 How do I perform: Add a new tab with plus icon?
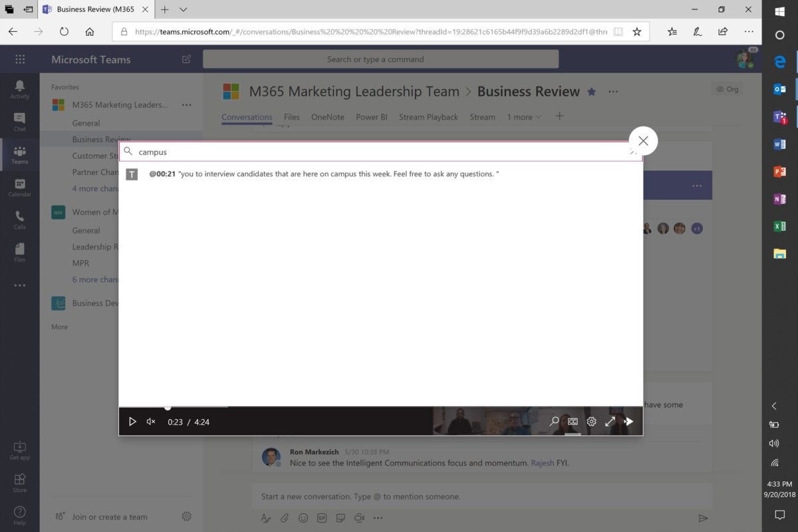click(x=559, y=116)
